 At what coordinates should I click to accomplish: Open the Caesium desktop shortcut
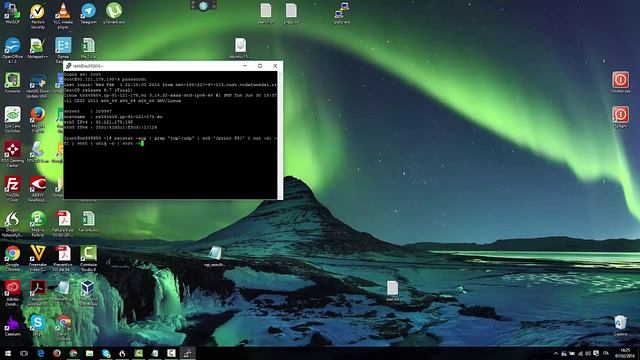click(12, 325)
